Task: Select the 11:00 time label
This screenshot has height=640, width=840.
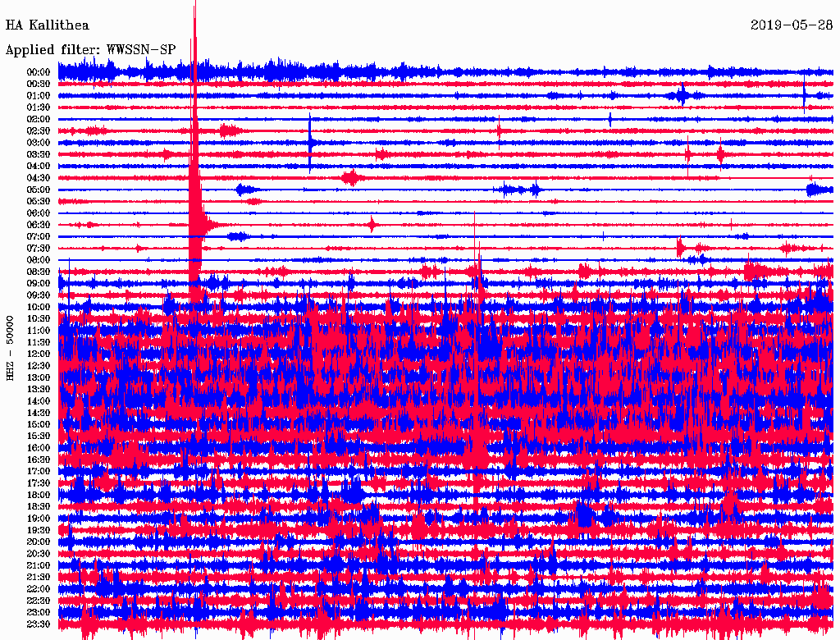Action: point(39,331)
